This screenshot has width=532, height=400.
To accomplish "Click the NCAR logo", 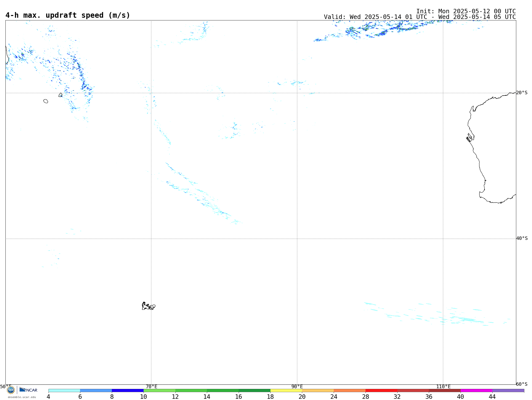I will pos(28,390).
